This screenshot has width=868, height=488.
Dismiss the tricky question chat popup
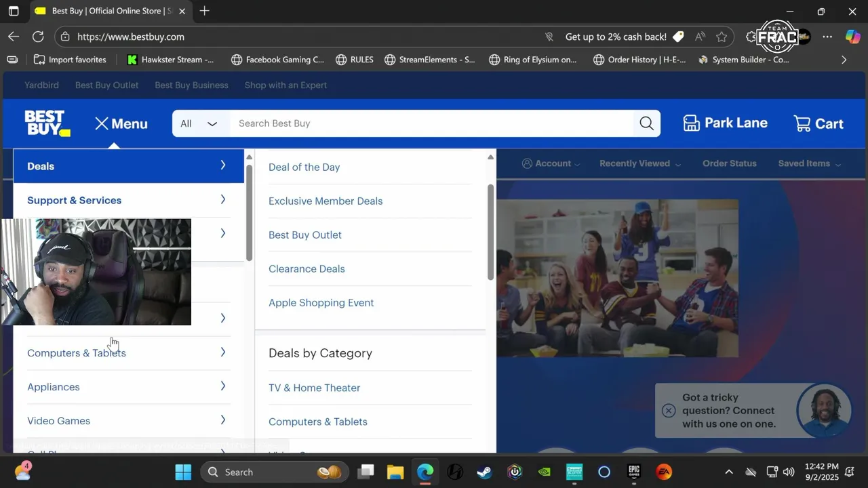(669, 410)
